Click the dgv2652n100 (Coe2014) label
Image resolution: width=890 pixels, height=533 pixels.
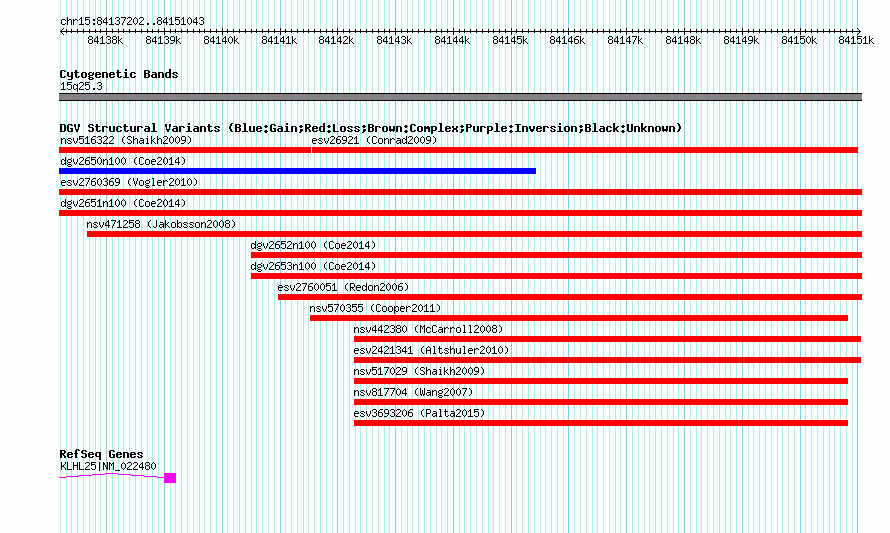(x=313, y=245)
